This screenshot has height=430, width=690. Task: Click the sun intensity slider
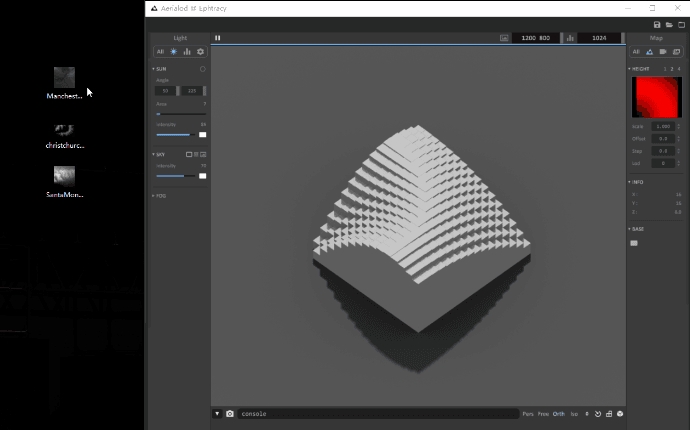click(175, 134)
